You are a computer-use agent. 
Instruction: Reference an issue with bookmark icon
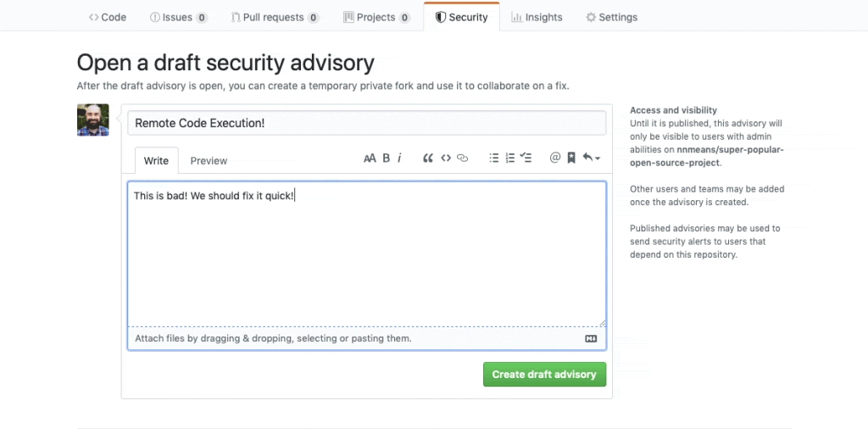[571, 158]
